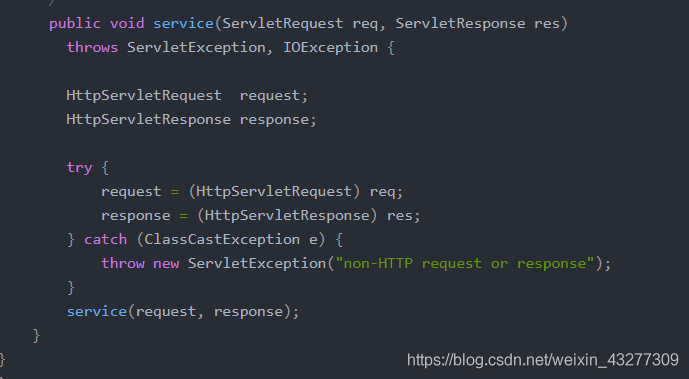Click the HttpServletRequest request declaration
689x379 pixels.
187,96
